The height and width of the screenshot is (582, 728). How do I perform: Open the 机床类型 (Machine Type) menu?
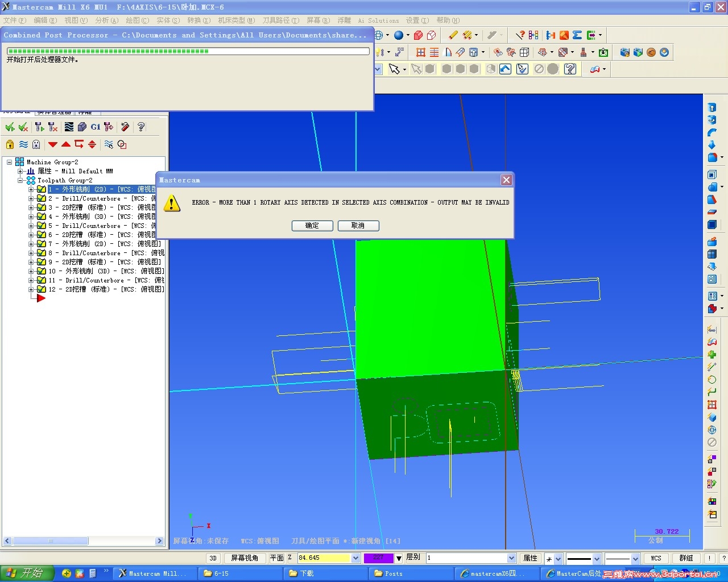pyautogui.click(x=237, y=20)
